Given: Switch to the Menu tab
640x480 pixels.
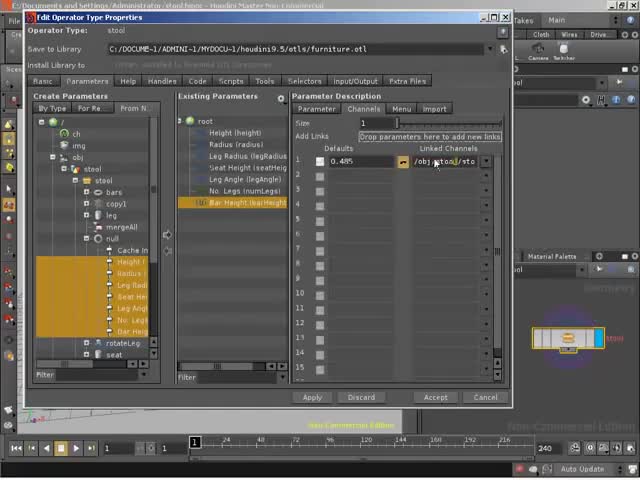Looking at the screenshot, I should 401,109.
